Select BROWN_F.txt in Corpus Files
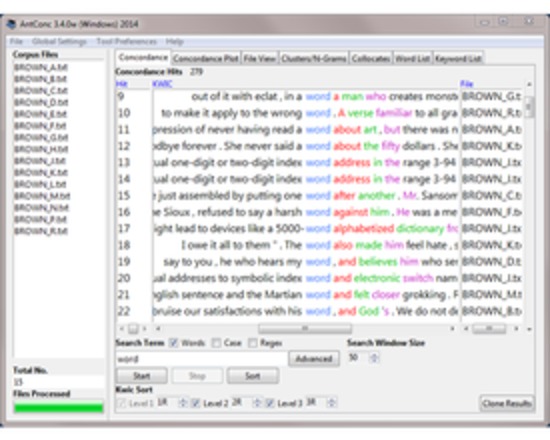Screen dimensions: 550x440 tap(40, 126)
